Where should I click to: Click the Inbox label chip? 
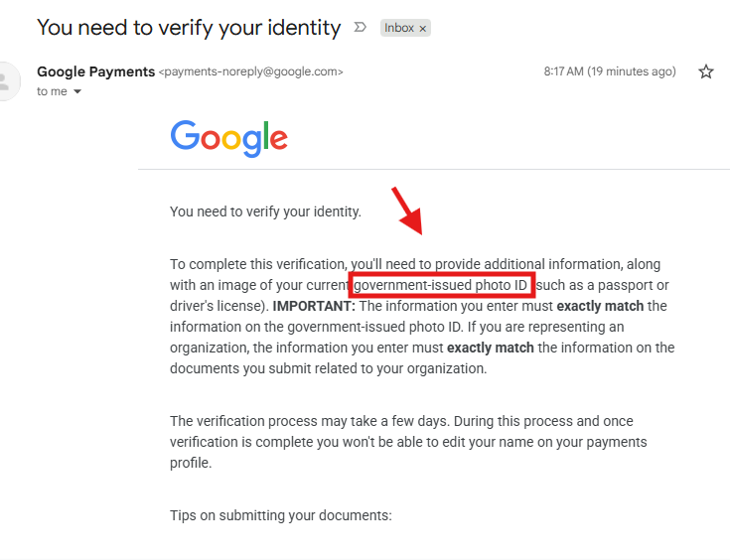click(x=399, y=29)
